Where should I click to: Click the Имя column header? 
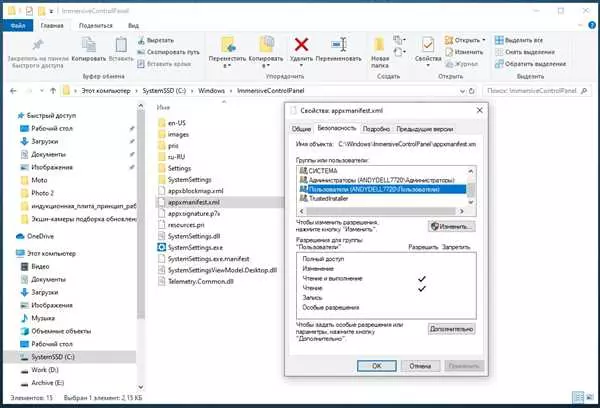(x=163, y=108)
